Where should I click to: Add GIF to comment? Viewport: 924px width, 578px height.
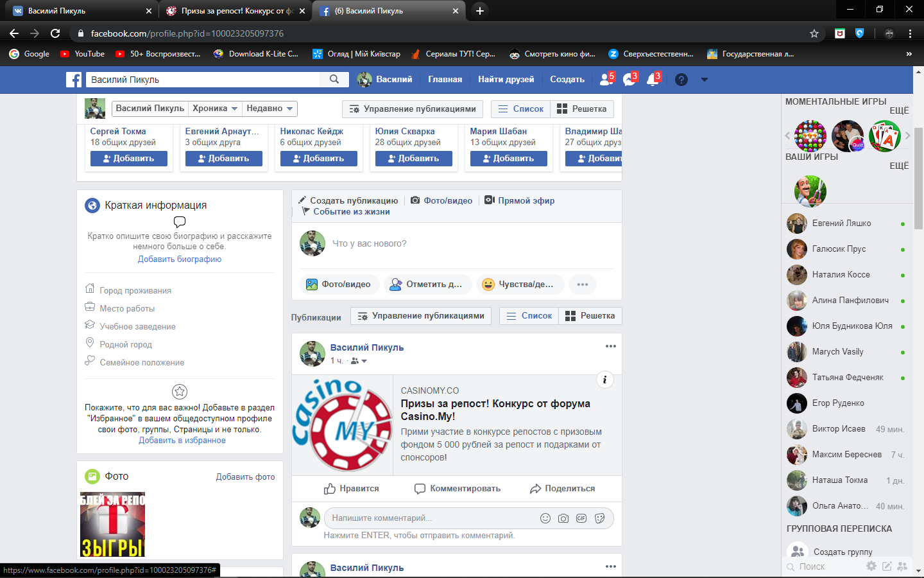[581, 518]
